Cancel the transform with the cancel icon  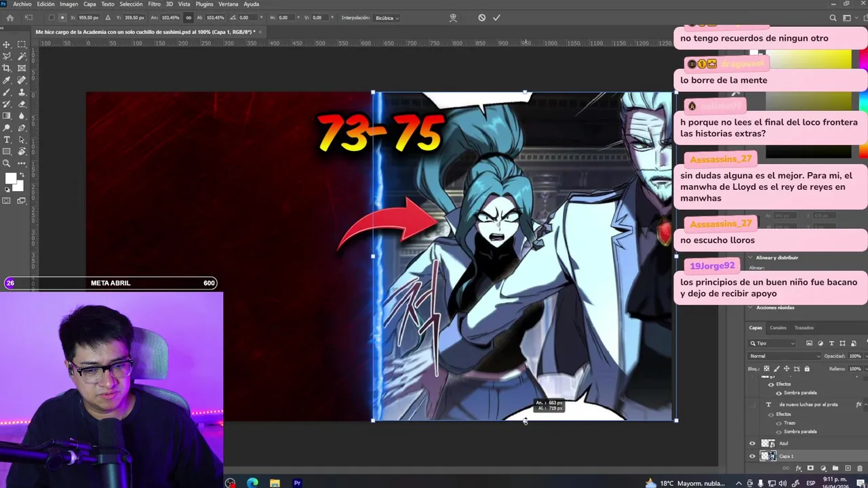coord(481,18)
